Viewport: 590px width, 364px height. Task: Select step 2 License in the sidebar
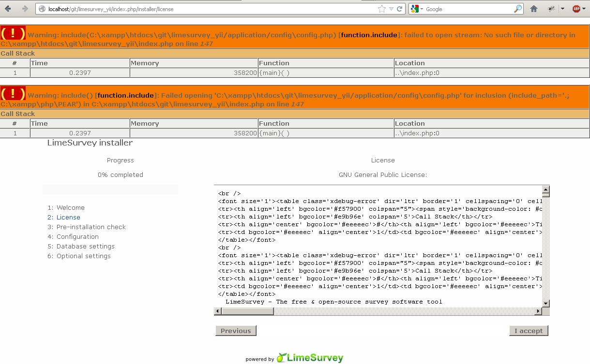tap(68, 218)
